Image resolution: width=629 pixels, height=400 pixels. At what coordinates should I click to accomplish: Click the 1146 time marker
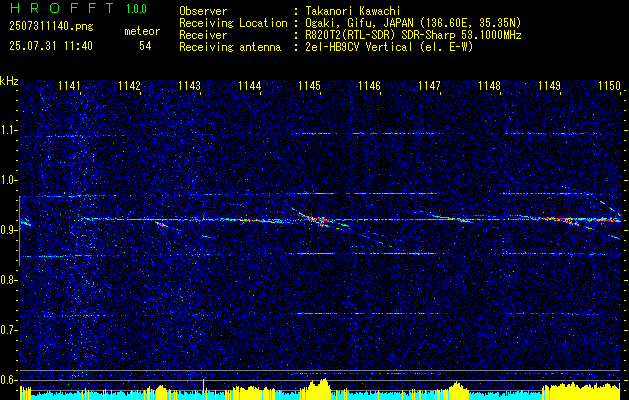coord(369,86)
